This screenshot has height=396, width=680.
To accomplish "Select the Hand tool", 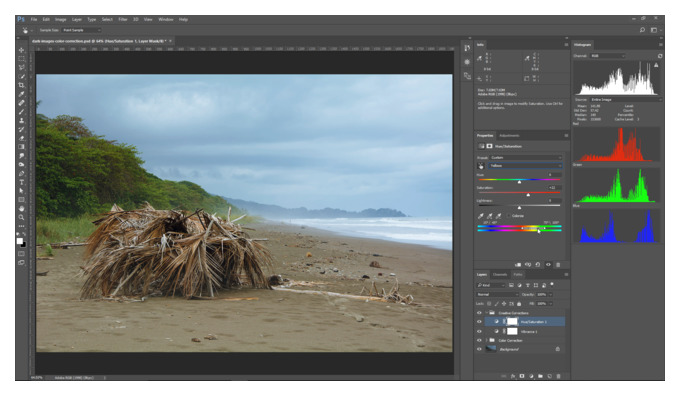I will [21, 209].
